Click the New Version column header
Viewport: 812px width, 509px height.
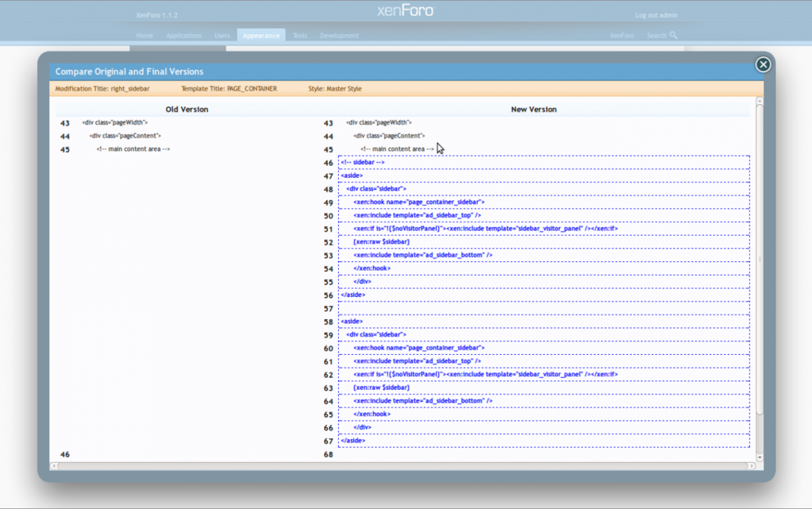coord(533,109)
